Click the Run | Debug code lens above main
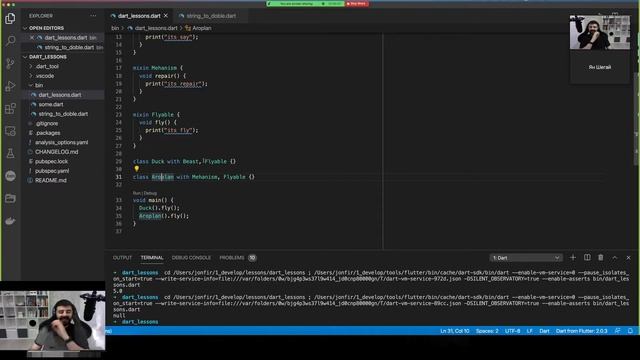This screenshot has width=640, height=360. pos(145,193)
